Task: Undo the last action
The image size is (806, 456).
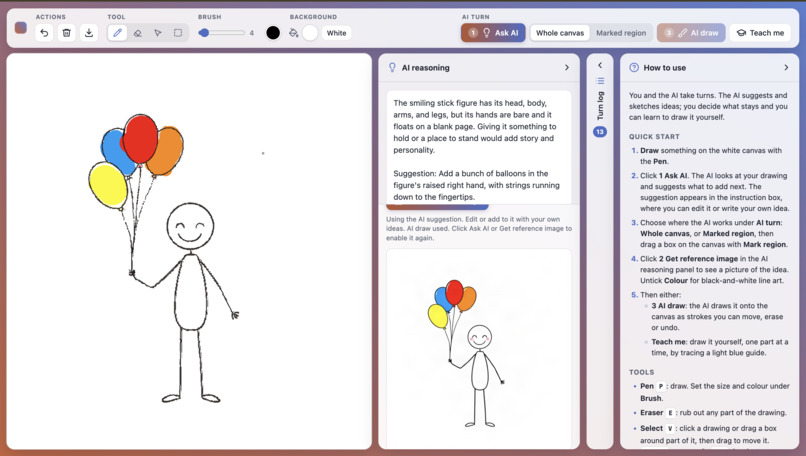Action: (44, 33)
